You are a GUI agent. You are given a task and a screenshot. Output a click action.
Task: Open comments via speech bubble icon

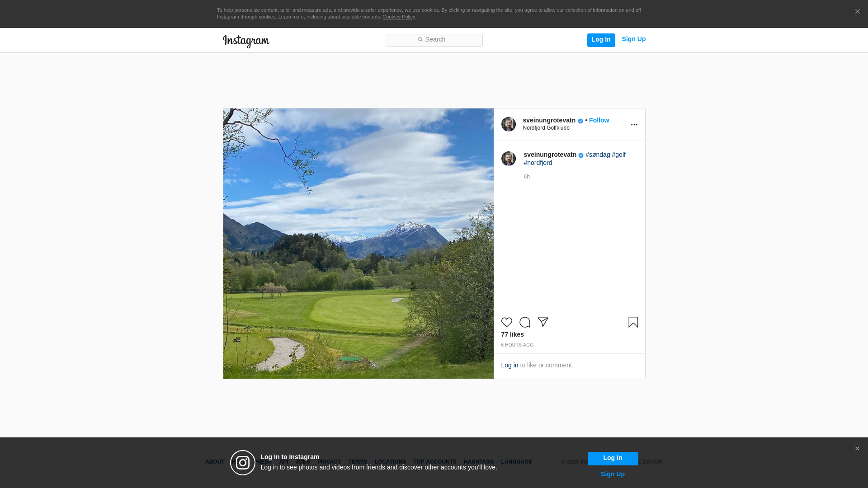pyautogui.click(x=524, y=322)
